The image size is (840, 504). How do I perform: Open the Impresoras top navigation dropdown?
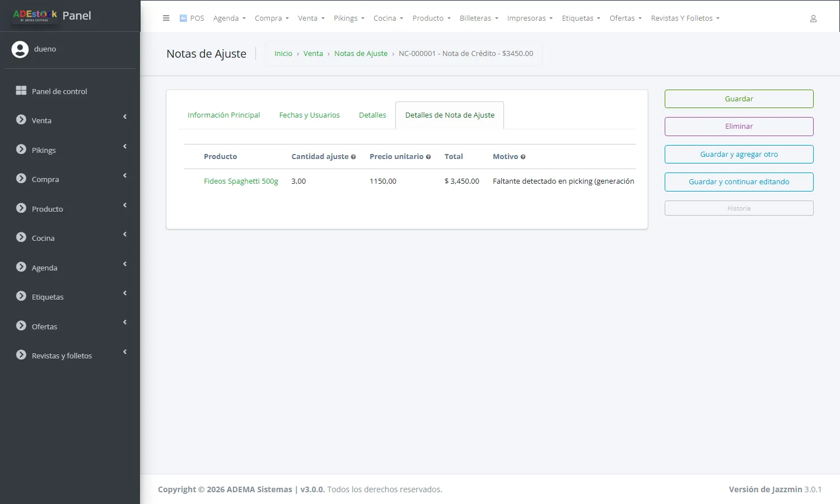click(x=530, y=18)
